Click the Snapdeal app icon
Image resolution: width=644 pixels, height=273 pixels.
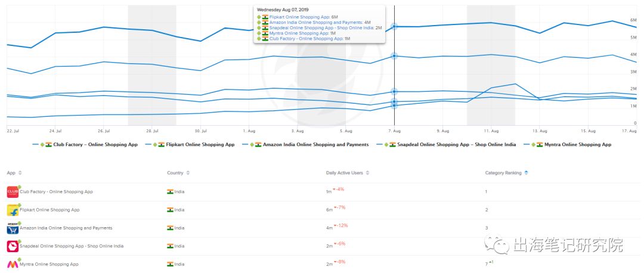pos(13,246)
